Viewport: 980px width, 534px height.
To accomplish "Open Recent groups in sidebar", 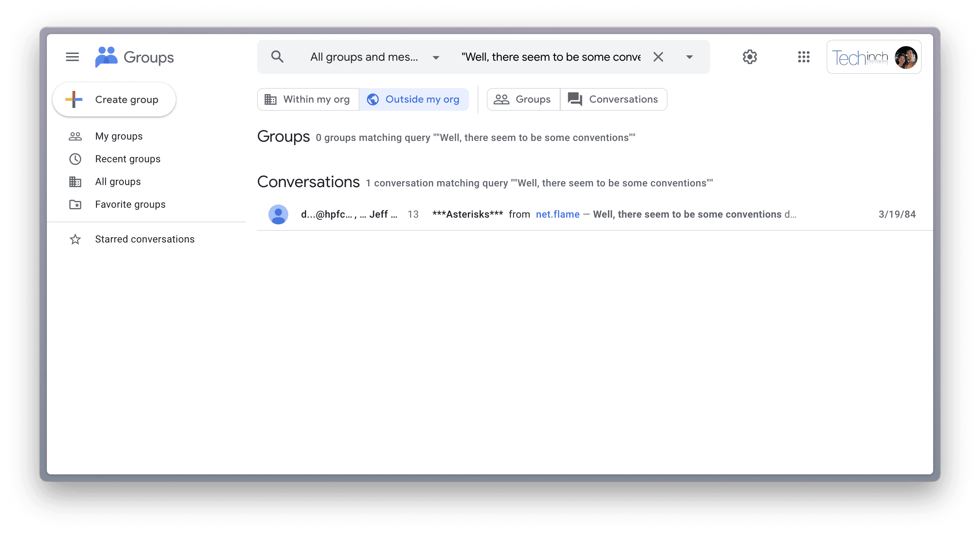I will click(127, 159).
